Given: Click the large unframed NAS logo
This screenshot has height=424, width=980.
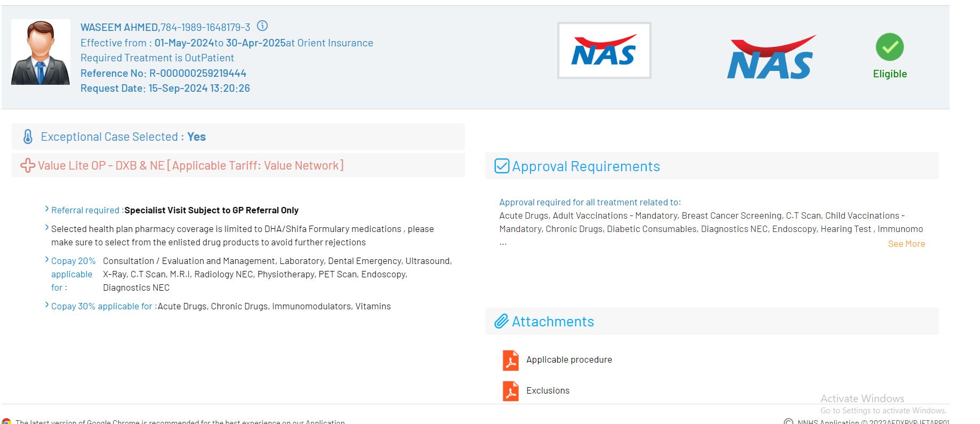Looking at the screenshot, I should (x=770, y=58).
